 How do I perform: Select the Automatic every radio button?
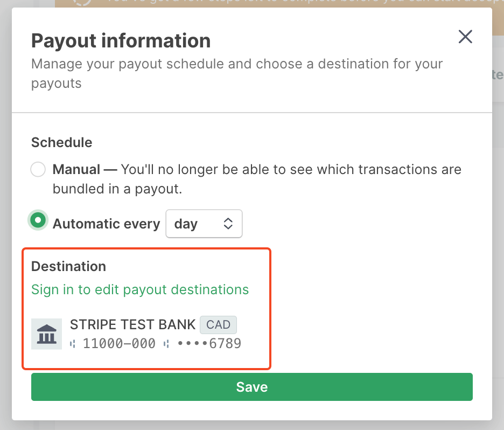click(38, 220)
